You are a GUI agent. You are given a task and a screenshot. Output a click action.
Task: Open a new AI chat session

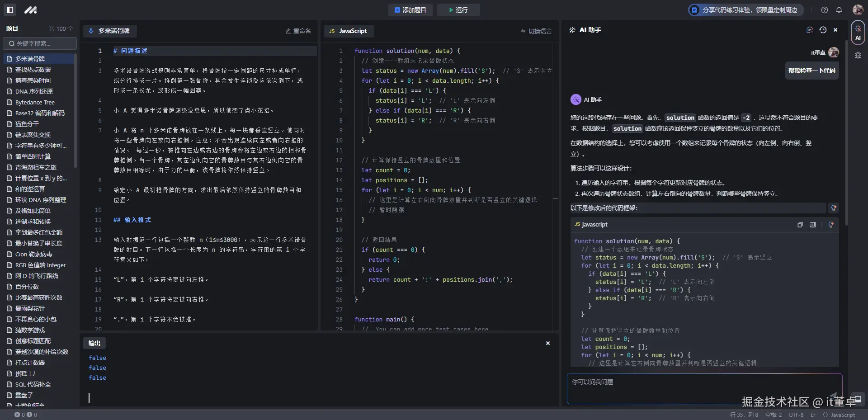point(809,30)
